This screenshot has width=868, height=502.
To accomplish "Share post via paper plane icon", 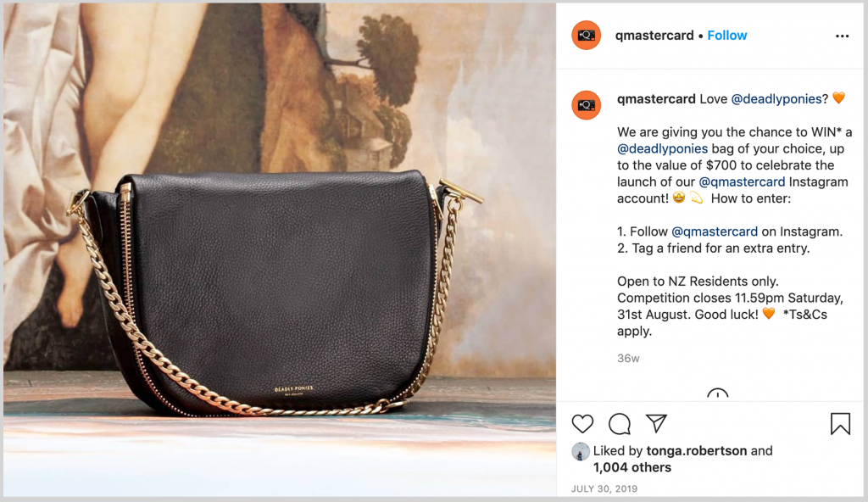I will (x=657, y=423).
